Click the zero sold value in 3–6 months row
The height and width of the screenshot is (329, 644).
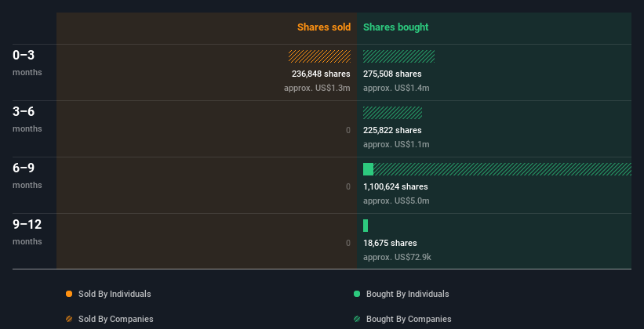348,131
